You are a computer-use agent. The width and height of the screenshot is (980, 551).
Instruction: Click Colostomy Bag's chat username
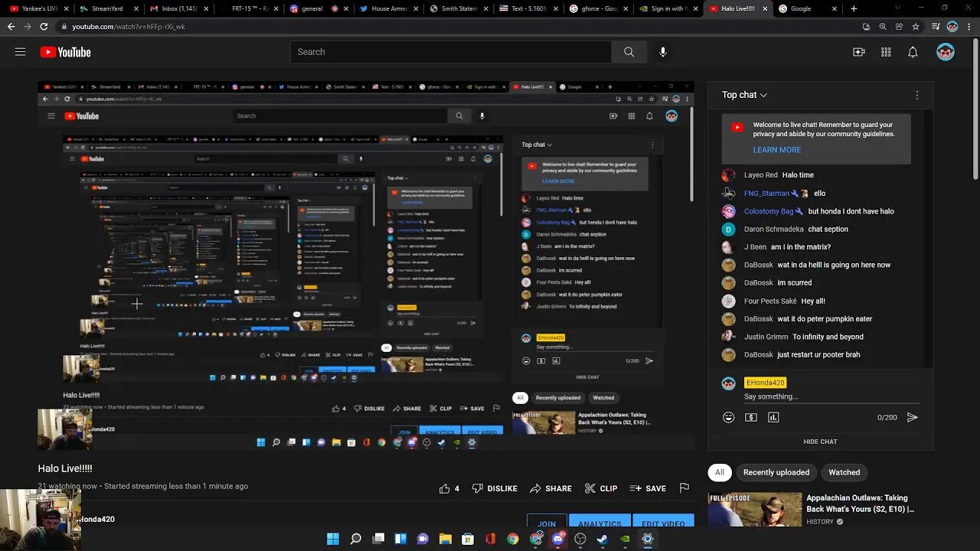point(769,211)
